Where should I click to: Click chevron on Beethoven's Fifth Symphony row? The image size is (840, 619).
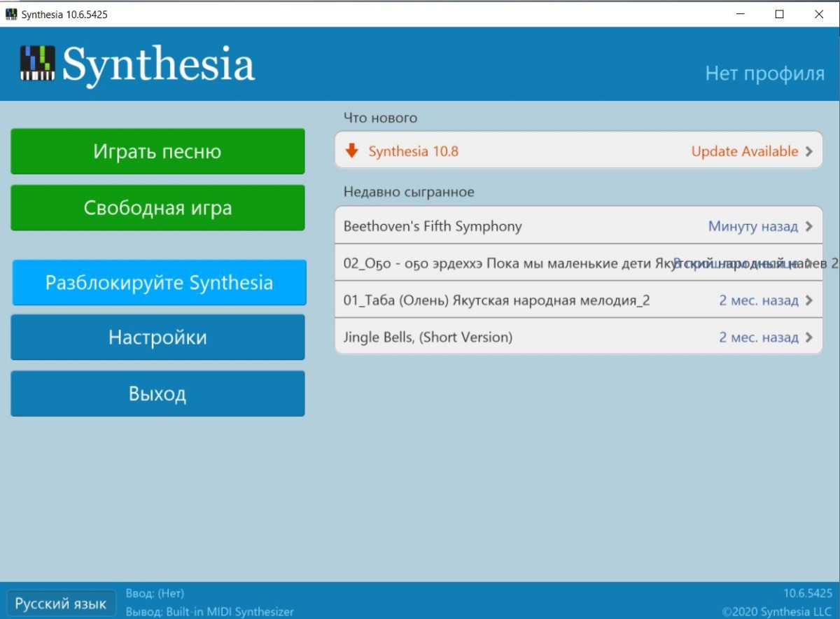[x=809, y=226]
